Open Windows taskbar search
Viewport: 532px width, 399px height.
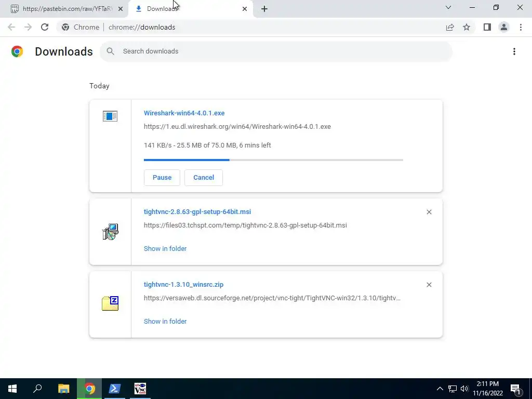(x=37, y=389)
